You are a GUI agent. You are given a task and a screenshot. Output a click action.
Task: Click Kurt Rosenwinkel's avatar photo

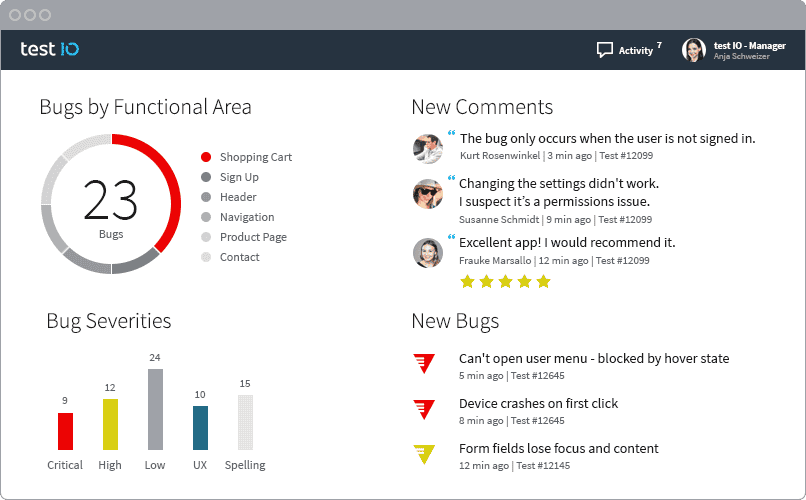click(x=428, y=148)
